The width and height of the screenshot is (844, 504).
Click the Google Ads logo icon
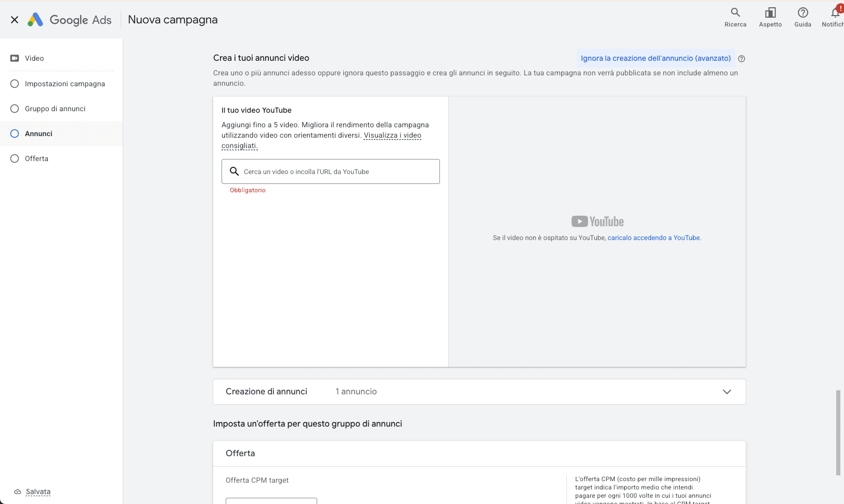pyautogui.click(x=35, y=20)
